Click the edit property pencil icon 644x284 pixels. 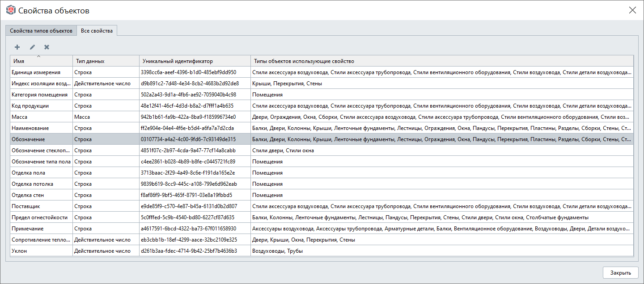[x=32, y=47]
